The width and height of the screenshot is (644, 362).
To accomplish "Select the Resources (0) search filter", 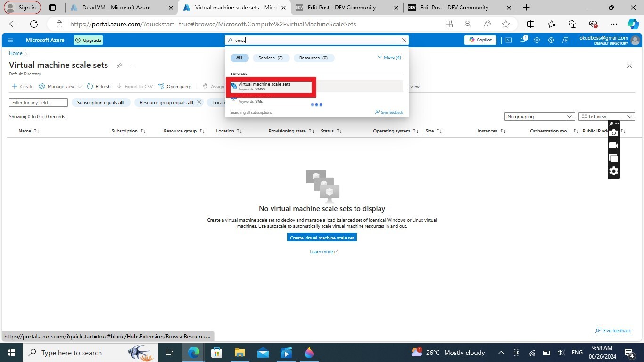I will pyautogui.click(x=314, y=58).
